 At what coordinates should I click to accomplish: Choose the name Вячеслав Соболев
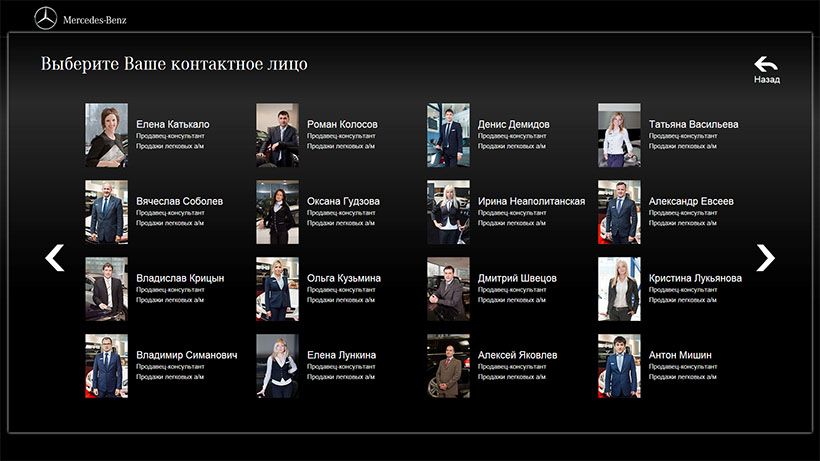pyautogui.click(x=179, y=201)
